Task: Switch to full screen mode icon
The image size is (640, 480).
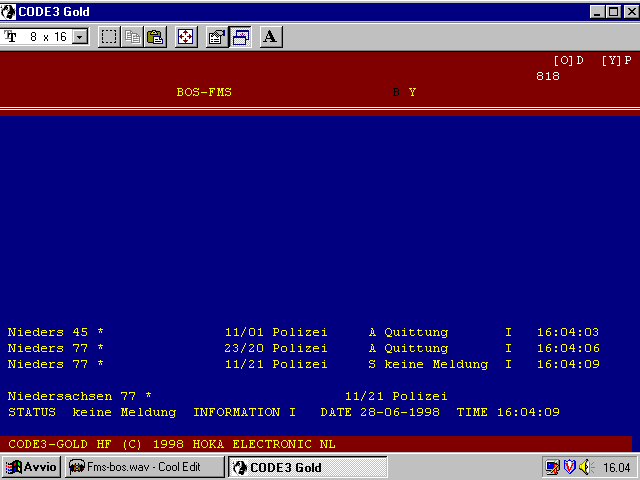Action: tap(186, 37)
